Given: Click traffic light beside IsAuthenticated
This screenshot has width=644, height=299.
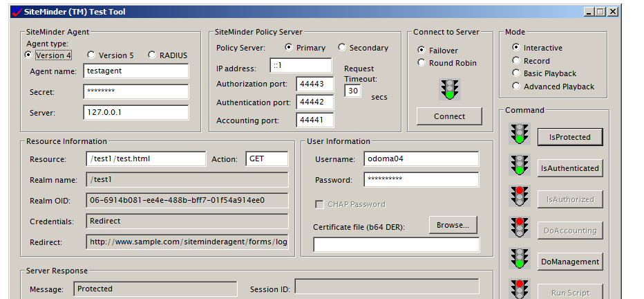Looking at the screenshot, I should tap(520, 165).
